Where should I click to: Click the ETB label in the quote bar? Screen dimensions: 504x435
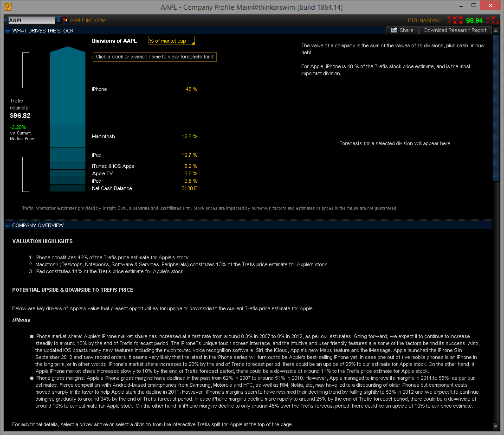pyautogui.click(x=413, y=20)
